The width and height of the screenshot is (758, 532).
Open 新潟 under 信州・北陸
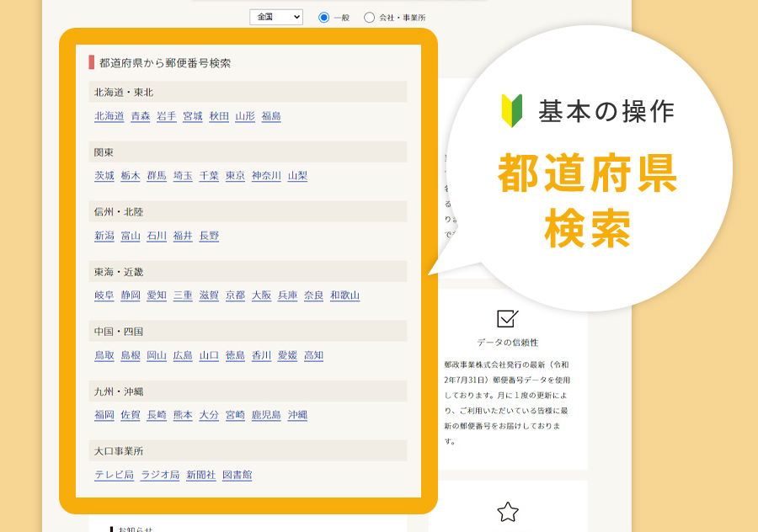pyautogui.click(x=104, y=236)
